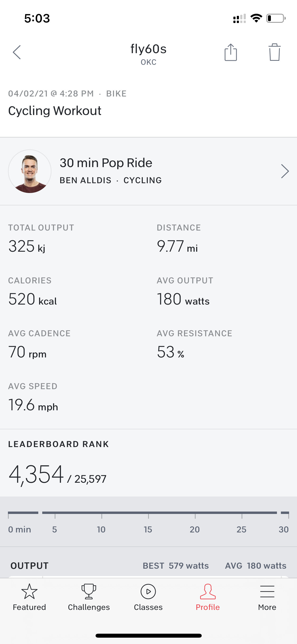Tap Ben Alldis instructor photo
Viewport: 297px width, 644px height.
click(x=30, y=171)
